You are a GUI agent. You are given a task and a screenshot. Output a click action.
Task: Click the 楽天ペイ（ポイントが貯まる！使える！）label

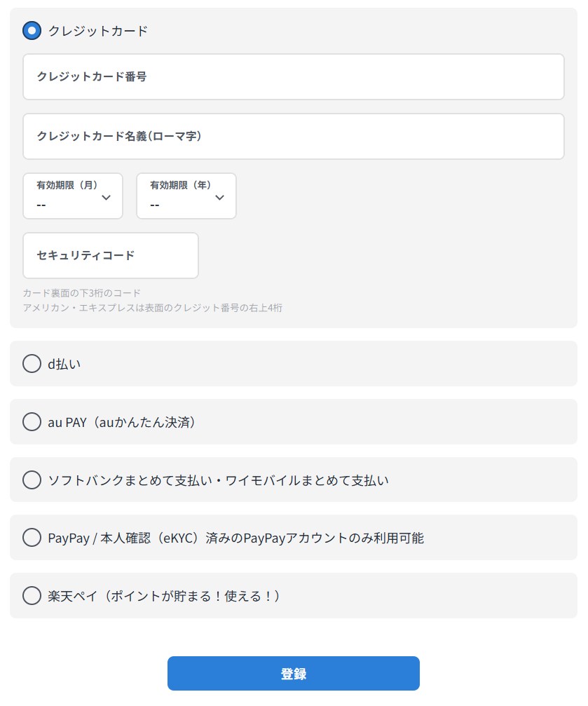point(164,596)
